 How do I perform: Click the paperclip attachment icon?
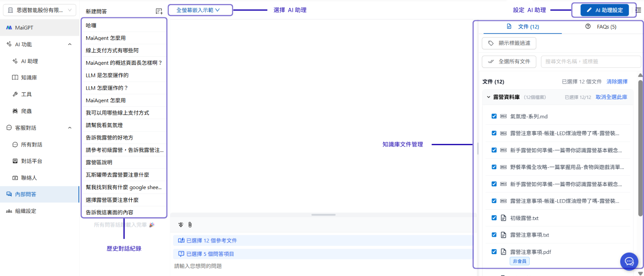tap(190, 225)
